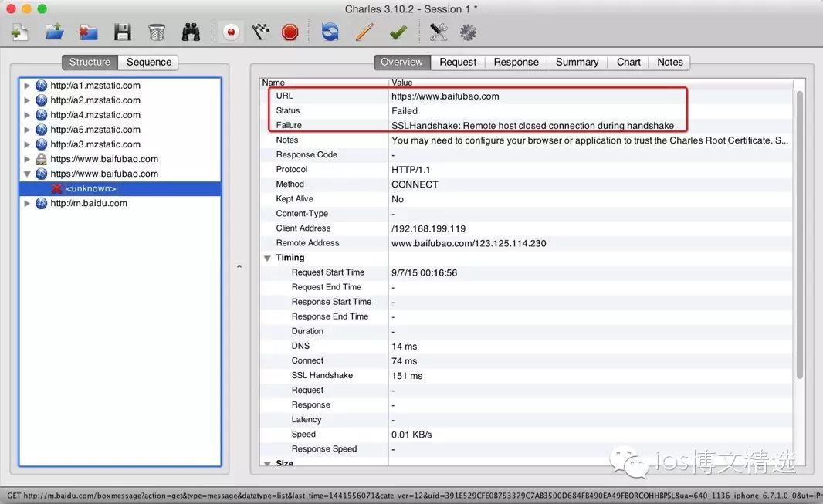Select Request Start Time 9/7/15 00:16:56
823x504 pixels.
[x=424, y=272]
